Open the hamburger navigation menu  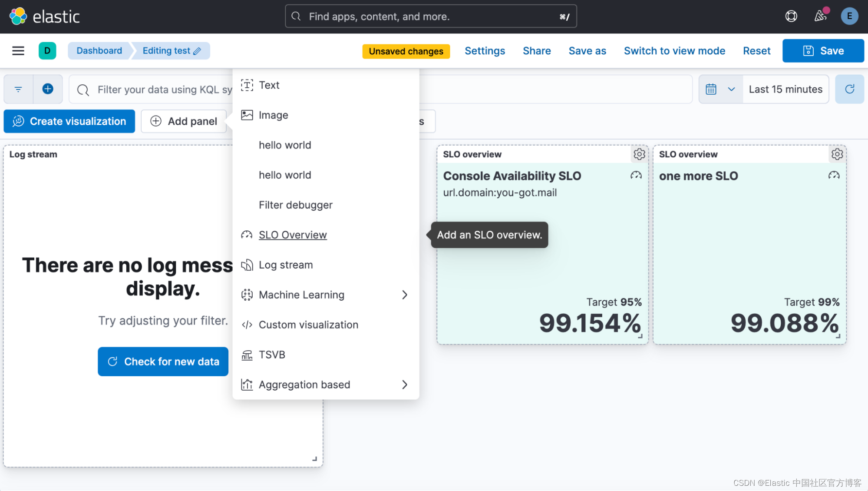coord(18,51)
